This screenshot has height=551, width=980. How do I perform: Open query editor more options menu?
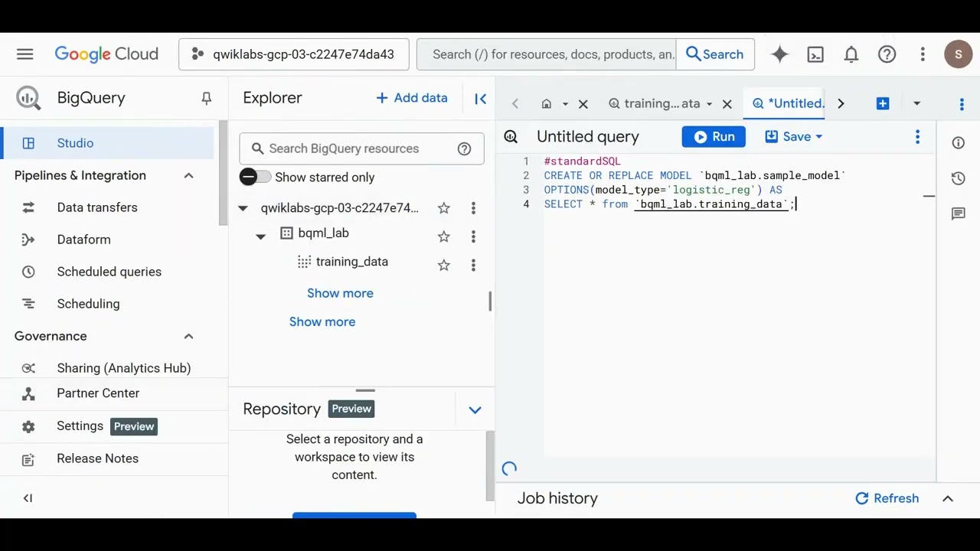[917, 136]
